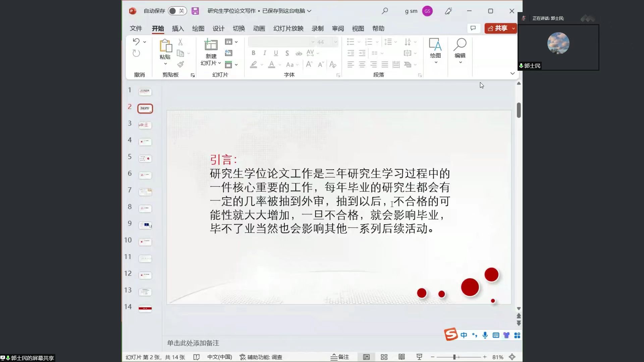644x362 pixels.
Task: Click the Save icon in title bar
Action: pos(195,11)
